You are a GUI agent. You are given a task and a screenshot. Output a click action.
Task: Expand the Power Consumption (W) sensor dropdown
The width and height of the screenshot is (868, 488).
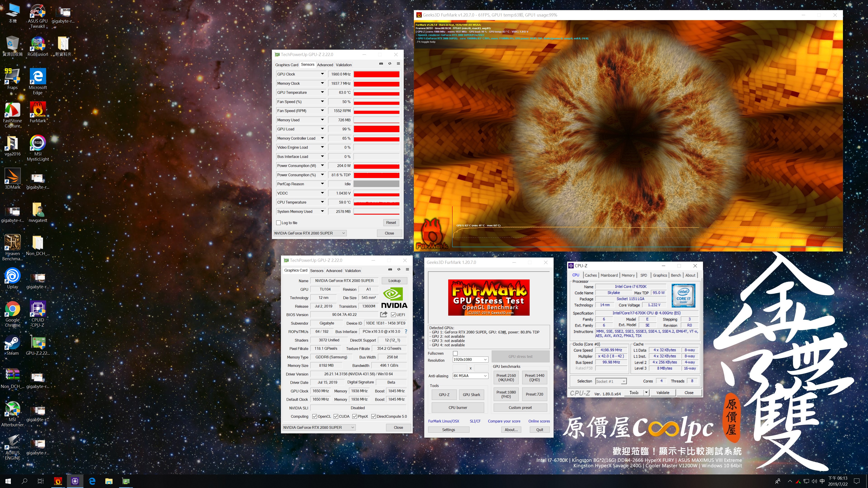(x=322, y=165)
